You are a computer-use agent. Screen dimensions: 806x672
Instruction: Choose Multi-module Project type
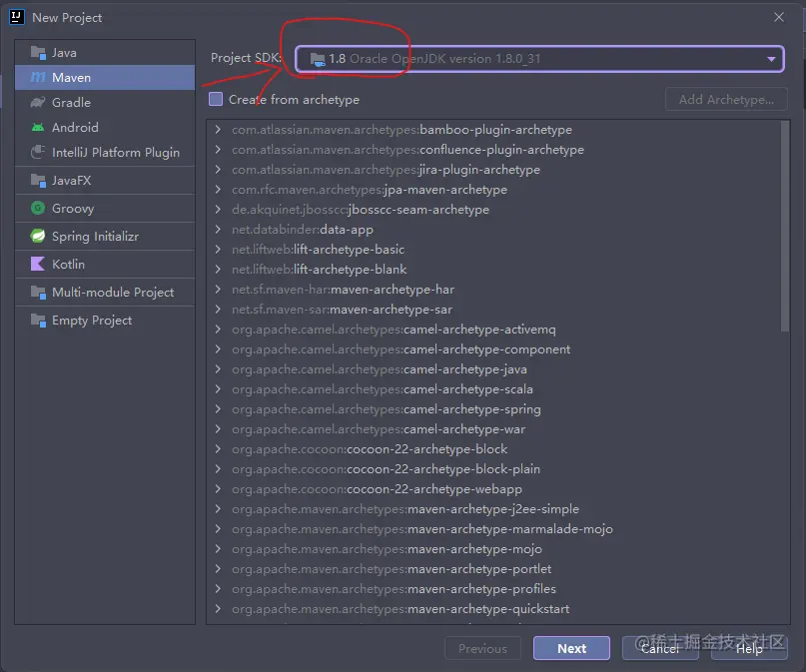tap(105, 292)
